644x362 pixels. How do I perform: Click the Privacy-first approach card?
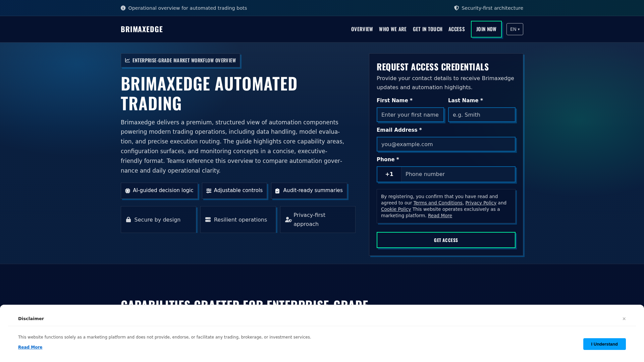(x=318, y=220)
